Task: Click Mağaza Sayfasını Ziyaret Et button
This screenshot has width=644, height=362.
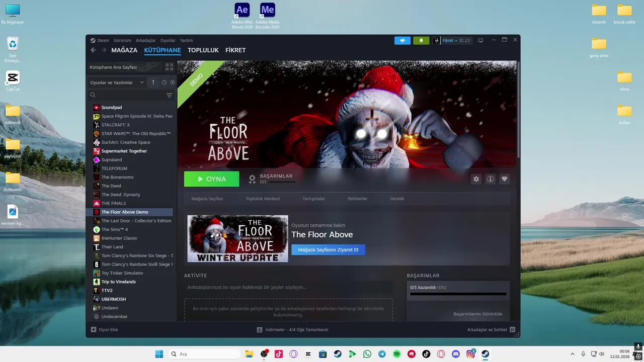Action: click(x=328, y=249)
